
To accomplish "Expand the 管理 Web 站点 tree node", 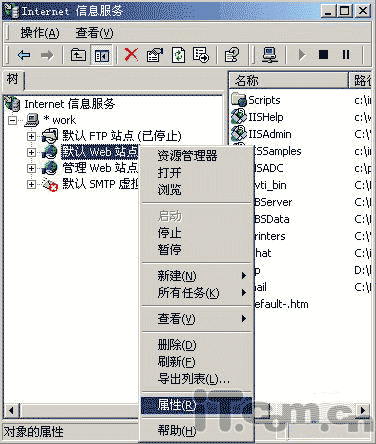I will 31,168.
